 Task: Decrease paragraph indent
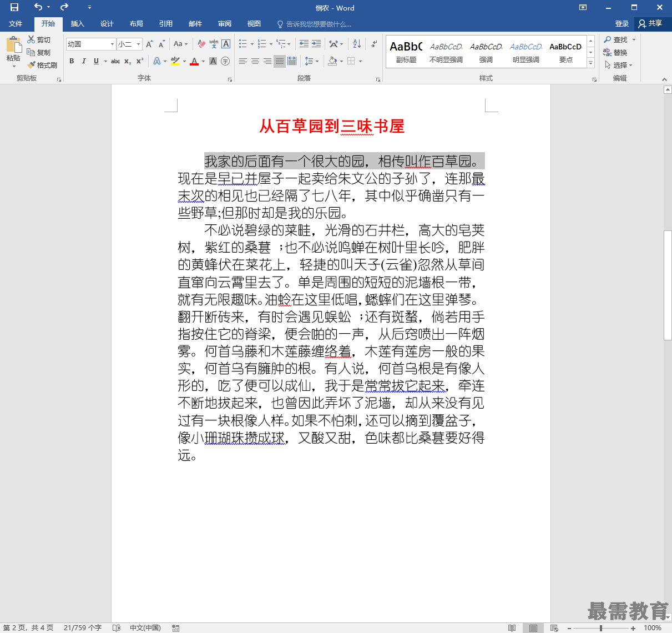pyautogui.click(x=304, y=44)
